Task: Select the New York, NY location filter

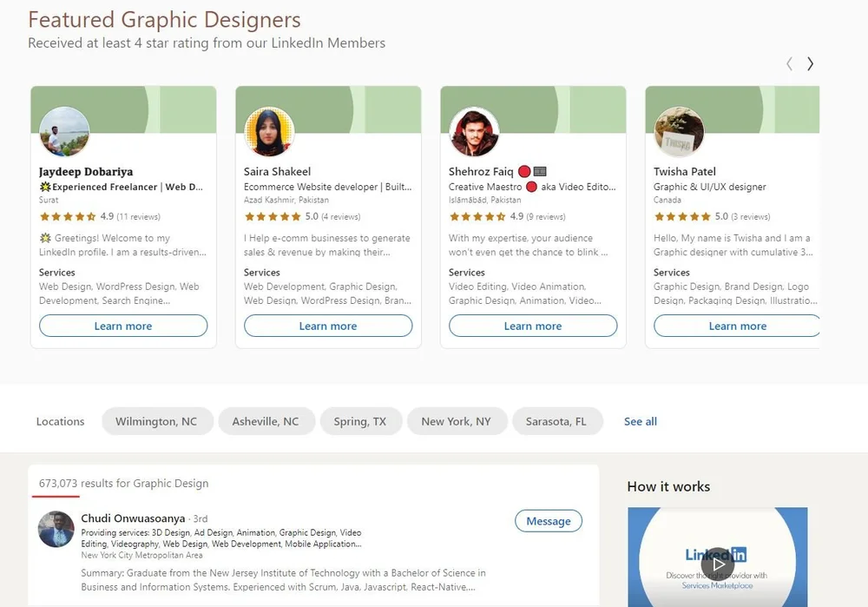Action: pyautogui.click(x=457, y=421)
